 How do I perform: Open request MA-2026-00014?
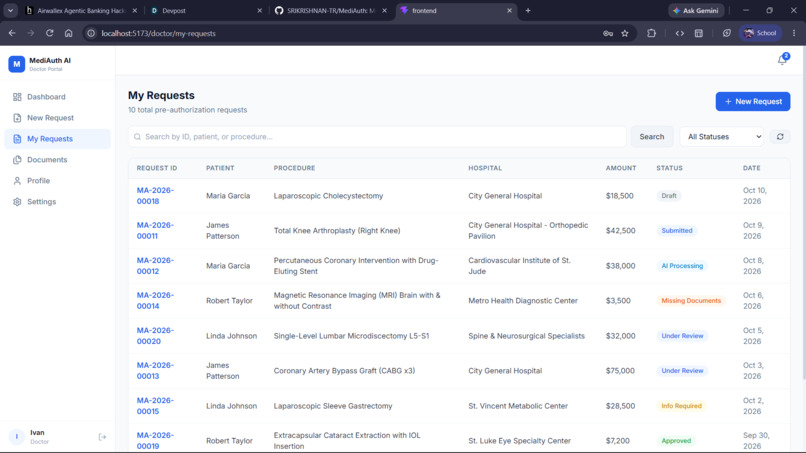[155, 301]
